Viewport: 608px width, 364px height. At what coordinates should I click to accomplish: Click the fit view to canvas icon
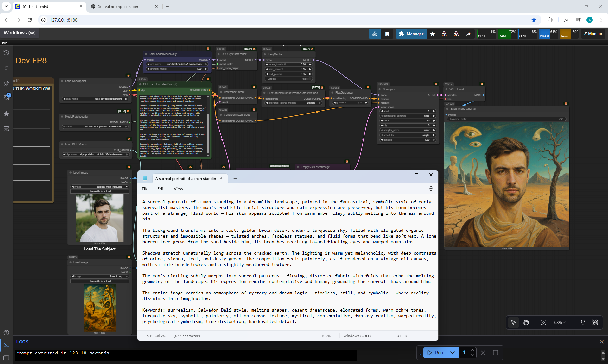543,322
